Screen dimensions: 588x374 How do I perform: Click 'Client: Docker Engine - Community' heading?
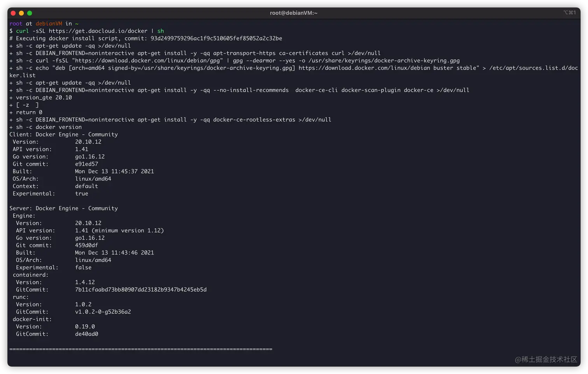[x=64, y=134]
